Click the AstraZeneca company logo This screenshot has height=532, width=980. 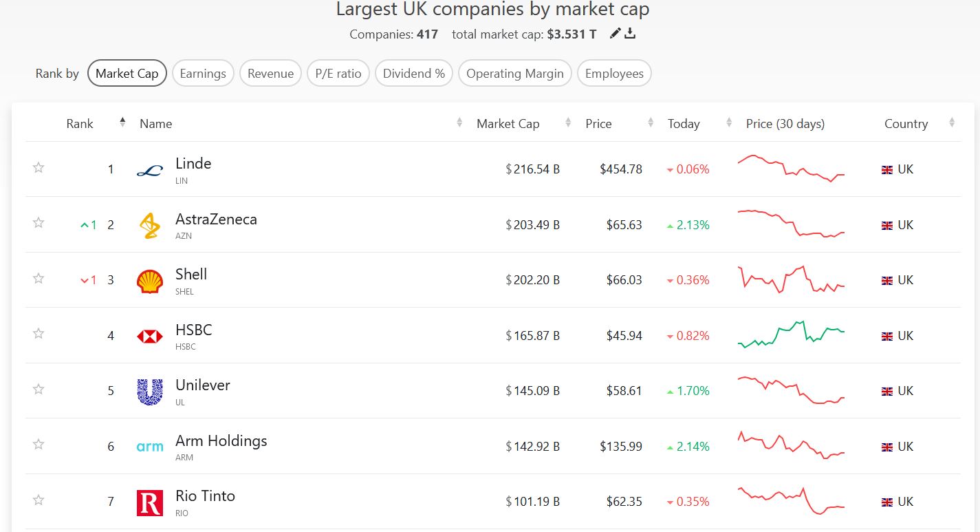(150, 225)
